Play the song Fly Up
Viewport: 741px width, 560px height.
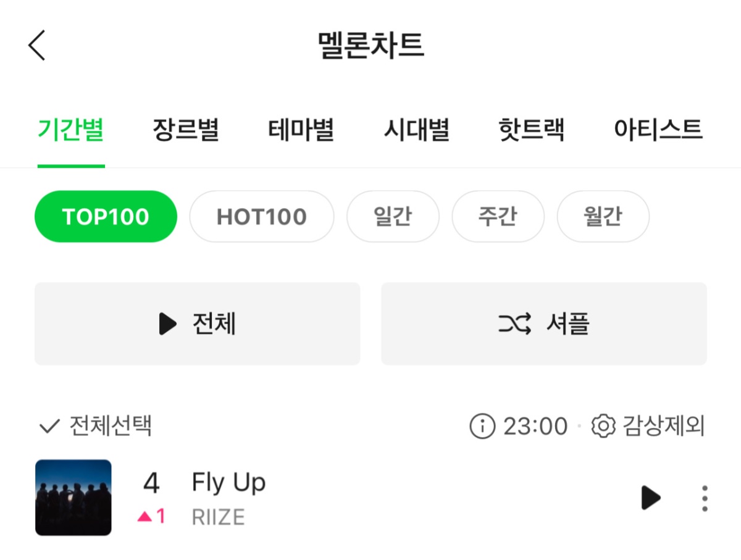[x=650, y=498]
